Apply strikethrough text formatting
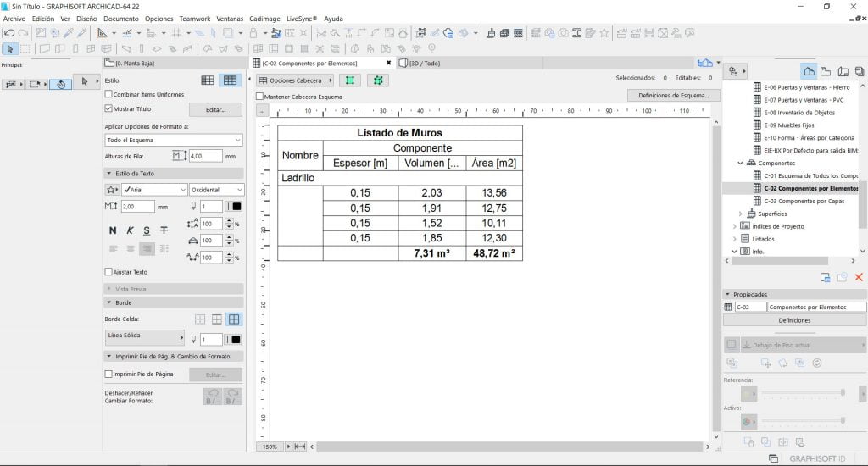Screen dimensions: 868x466 click(164, 230)
